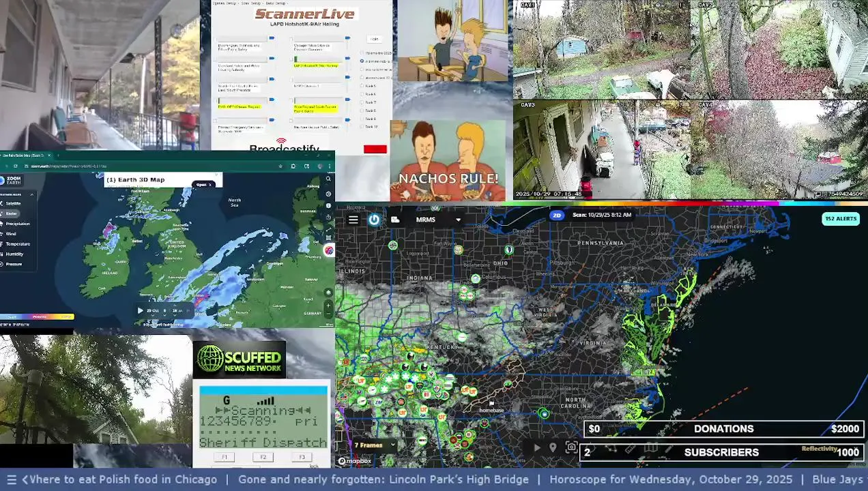
Task: Click the mapbox logo
Action: [356, 462]
